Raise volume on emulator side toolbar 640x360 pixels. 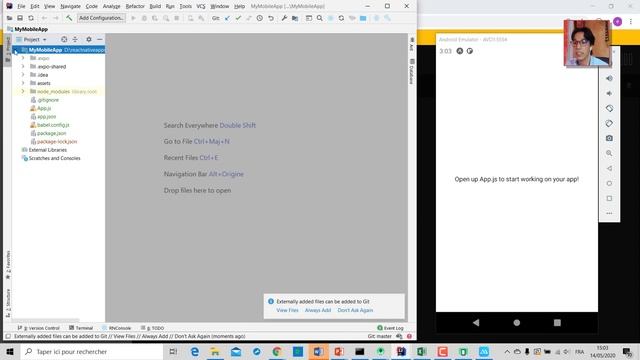point(609,78)
